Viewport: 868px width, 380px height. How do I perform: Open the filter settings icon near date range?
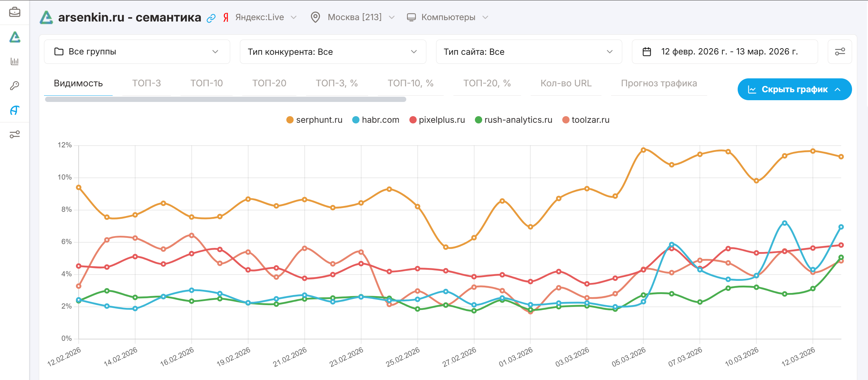[x=840, y=52]
